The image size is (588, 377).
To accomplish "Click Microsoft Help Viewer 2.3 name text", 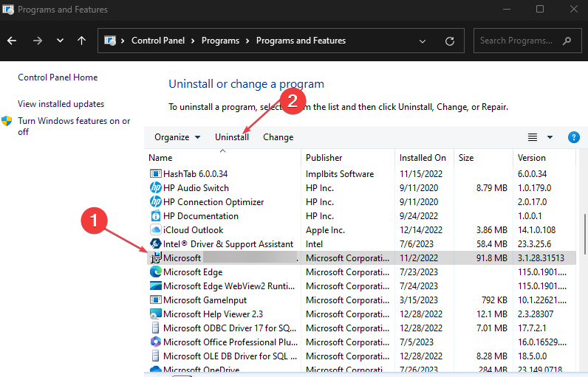I will click(213, 314).
